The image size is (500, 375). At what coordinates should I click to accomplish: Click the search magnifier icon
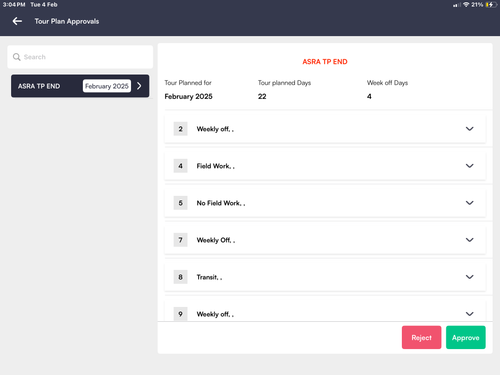(16, 57)
